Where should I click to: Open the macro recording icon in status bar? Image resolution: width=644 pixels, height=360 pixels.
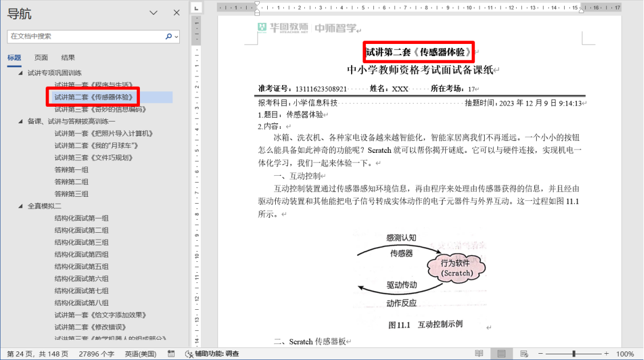pyautogui.click(x=171, y=354)
